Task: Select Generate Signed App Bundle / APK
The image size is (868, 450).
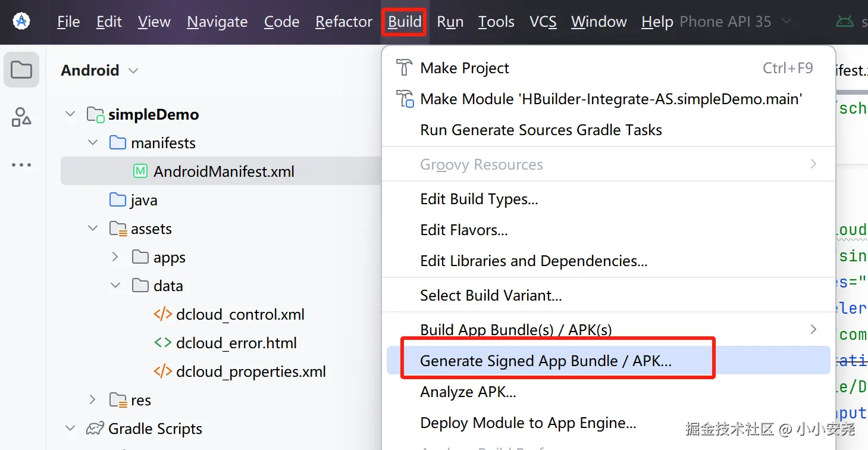Action: pos(546,361)
